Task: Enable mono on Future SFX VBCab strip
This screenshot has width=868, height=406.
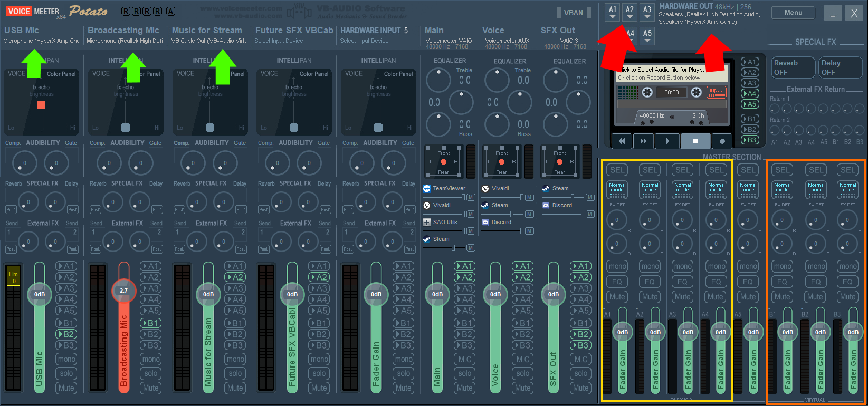Action: (x=319, y=359)
